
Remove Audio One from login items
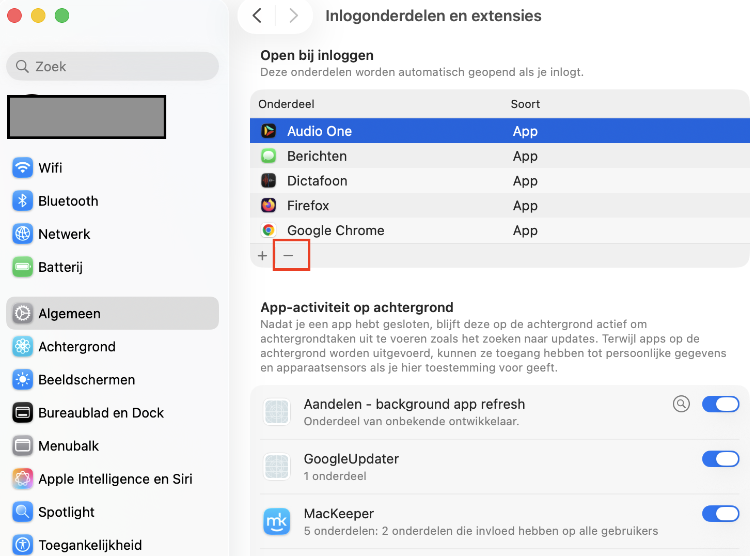(289, 255)
